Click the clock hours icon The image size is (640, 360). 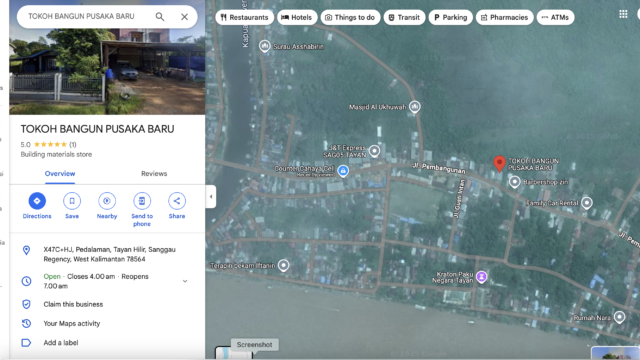coord(26,281)
